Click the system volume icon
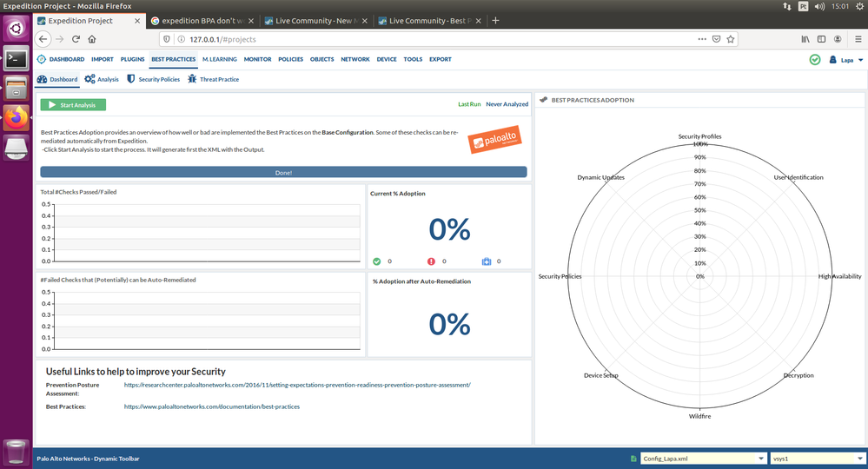Image resolution: width=868 pixels, height=469 pixels. pyautogui.click(x=820, y=6)
